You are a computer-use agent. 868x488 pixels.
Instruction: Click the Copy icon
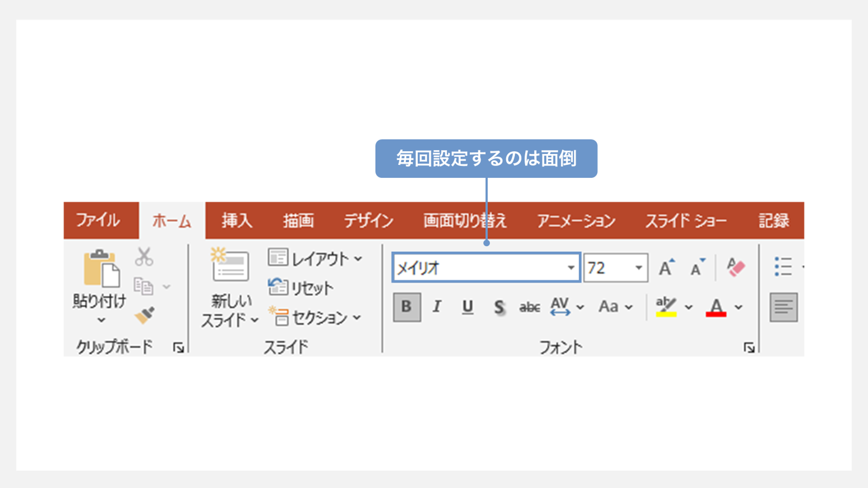pyautogui.click(x=143, y=286)
